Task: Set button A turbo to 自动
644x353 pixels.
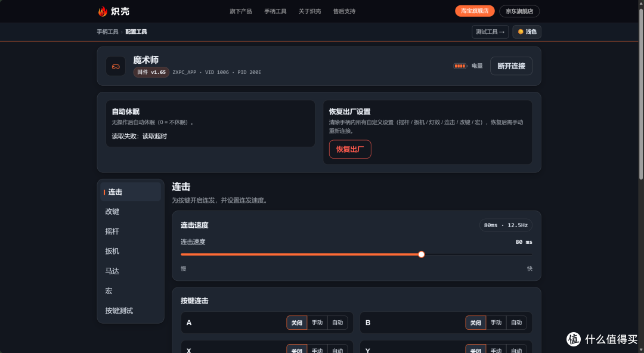Action: (338, 323)
